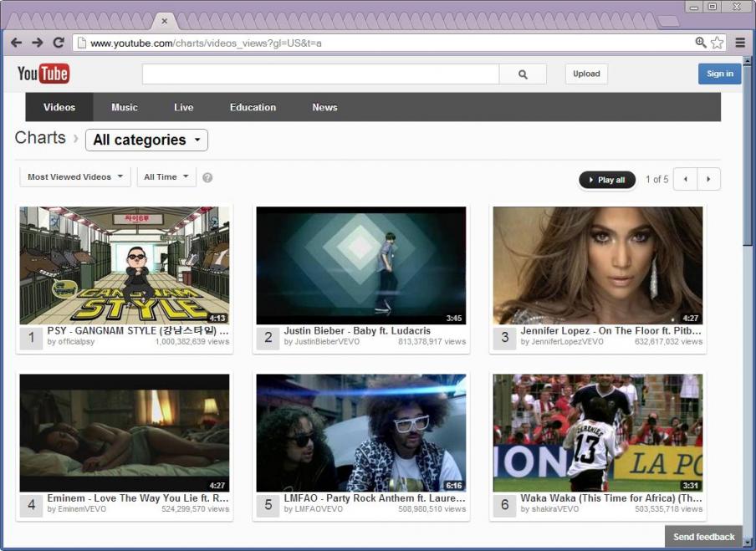Open the All Time filter dropdown
Screen dimensions: 756x551
(166, 176)
